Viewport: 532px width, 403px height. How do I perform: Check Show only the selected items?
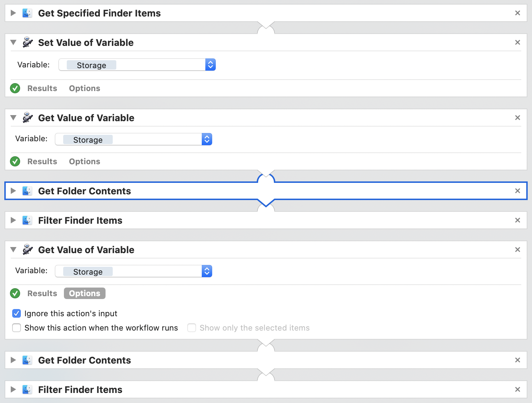coord(192,328)
